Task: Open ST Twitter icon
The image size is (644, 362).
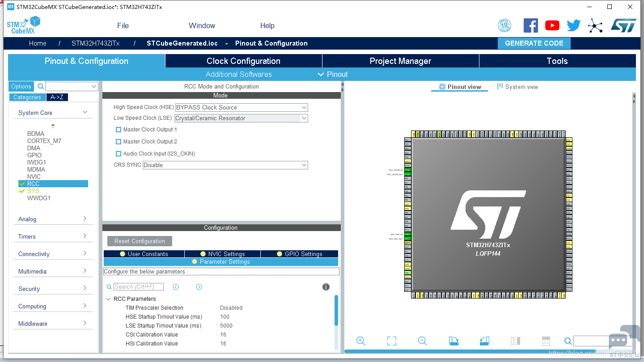Action: 573,25
